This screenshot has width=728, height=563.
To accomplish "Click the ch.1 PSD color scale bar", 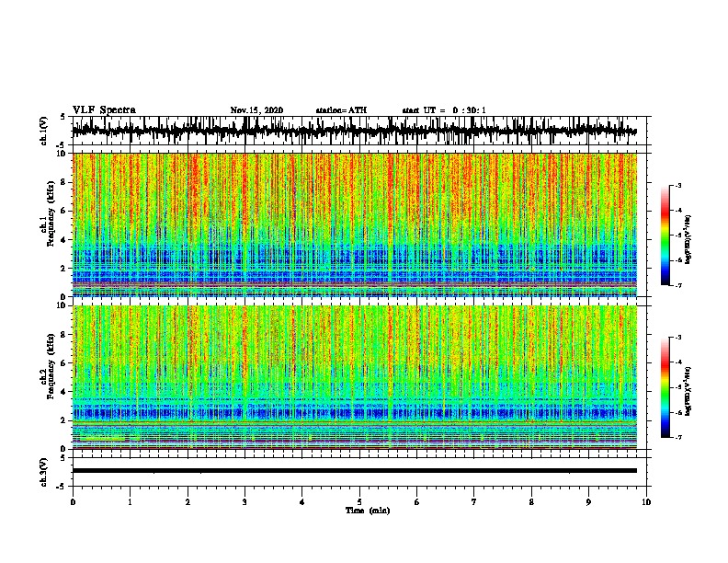I will click(665, 236).
